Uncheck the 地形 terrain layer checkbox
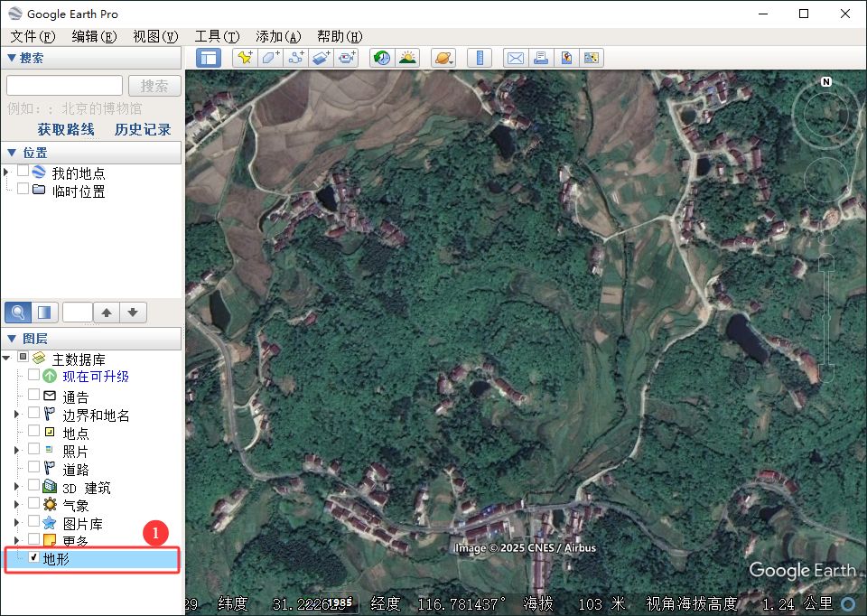867x616 pixels. click(33, 559)
